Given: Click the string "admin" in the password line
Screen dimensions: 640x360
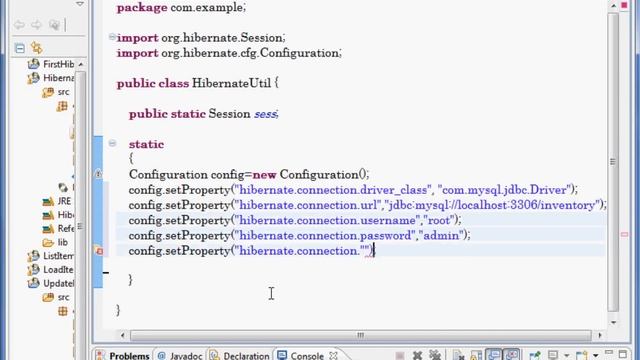Looking at the screenshot, I should point(442,236).
